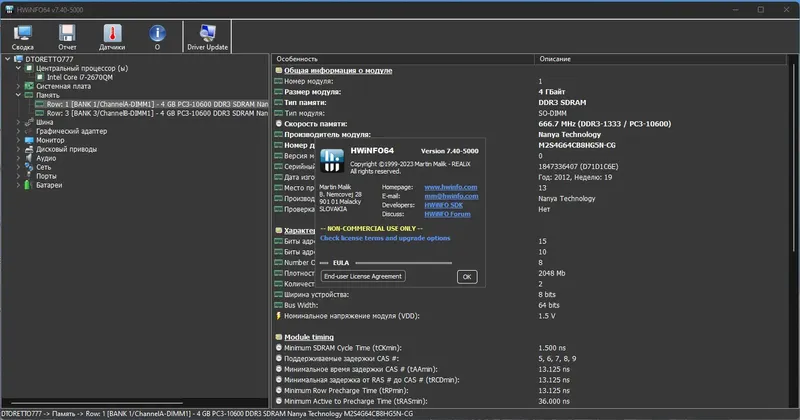
Task: Maximize the HWiNFO64 window
Action: point(760,10)
